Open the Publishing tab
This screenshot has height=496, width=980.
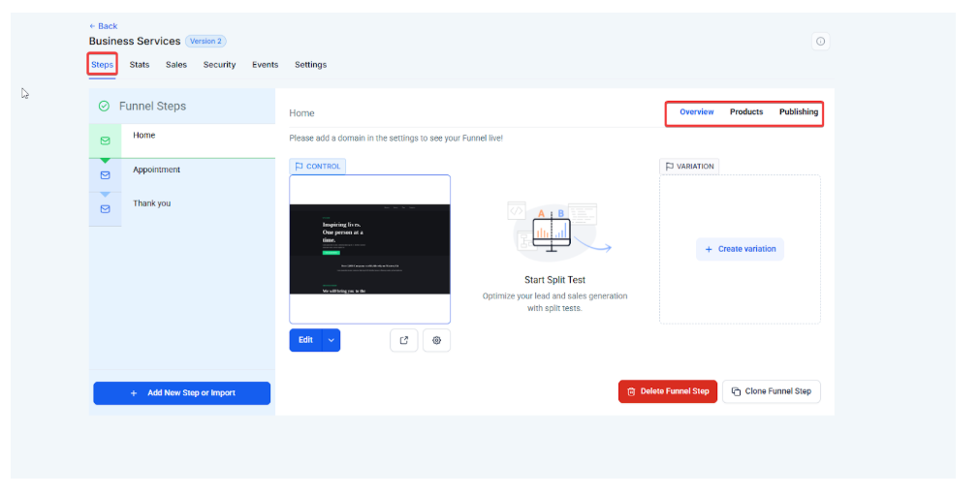(798, 112)
